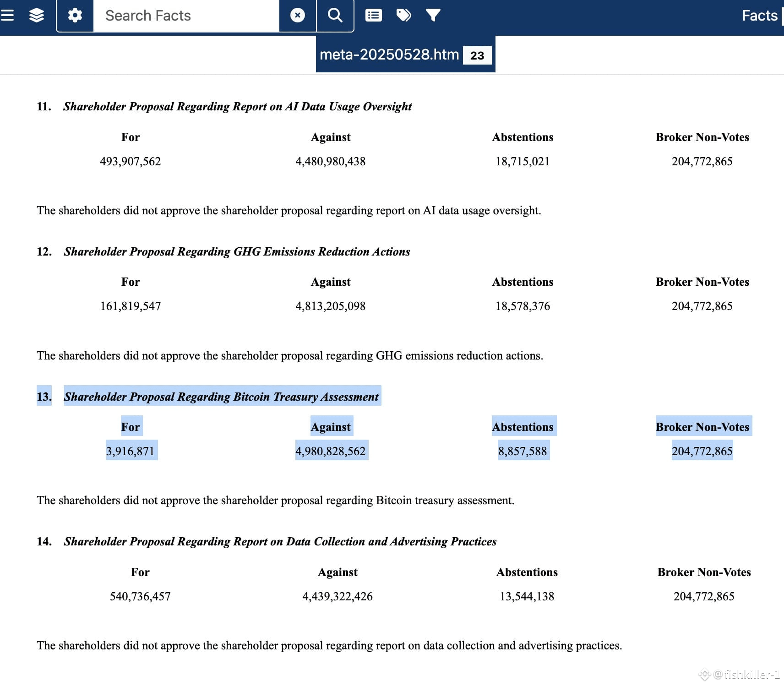Open the filter funnel icon
The height and width of the screenshot is (686, 784).
433,16
